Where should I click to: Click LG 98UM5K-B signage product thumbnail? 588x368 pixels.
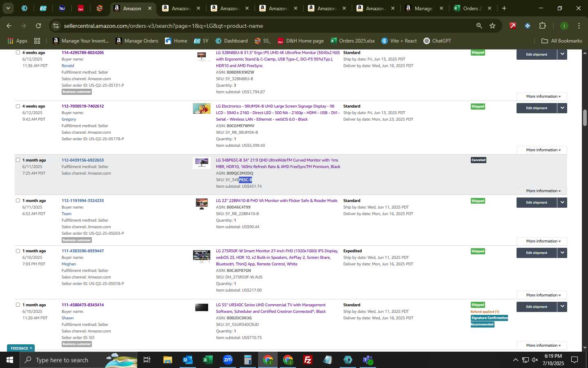point(202,108)
